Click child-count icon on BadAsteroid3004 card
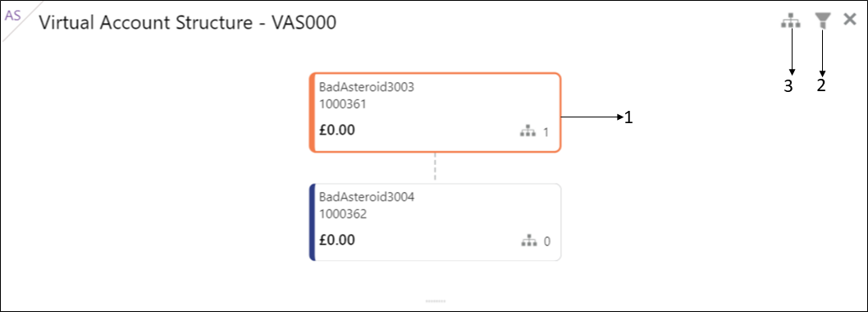Image resolution: width=868 pixels, height=312 pixels. coord(529,241)
